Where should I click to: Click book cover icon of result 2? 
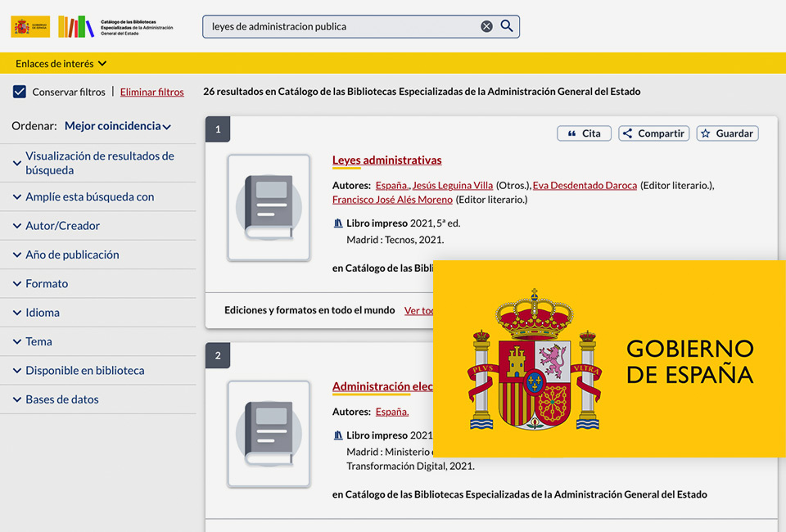[x=269, y=434]
